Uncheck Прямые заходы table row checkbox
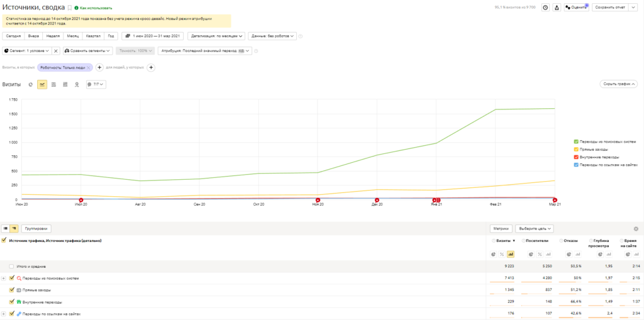 (x=11, y=290)
